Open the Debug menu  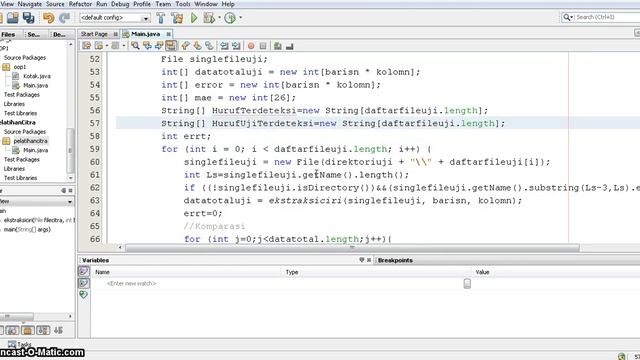(120, 4)
